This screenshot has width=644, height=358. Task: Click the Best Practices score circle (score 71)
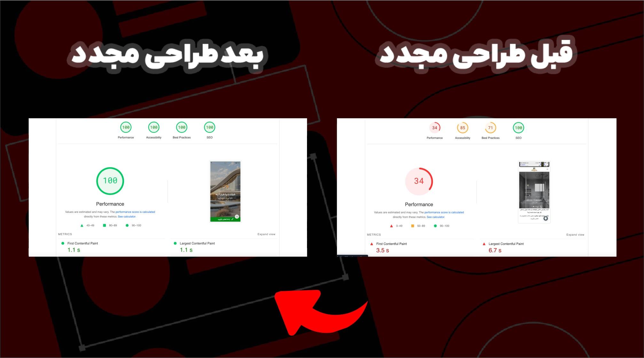(491, 128)
